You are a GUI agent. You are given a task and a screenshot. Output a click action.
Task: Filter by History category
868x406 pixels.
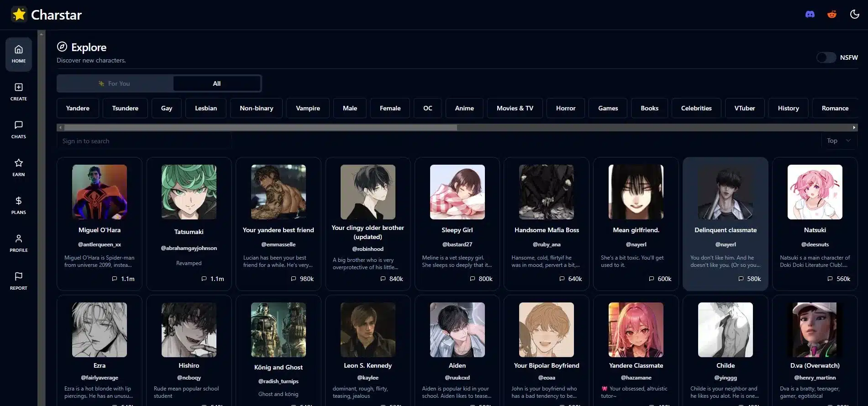(789, 108)
